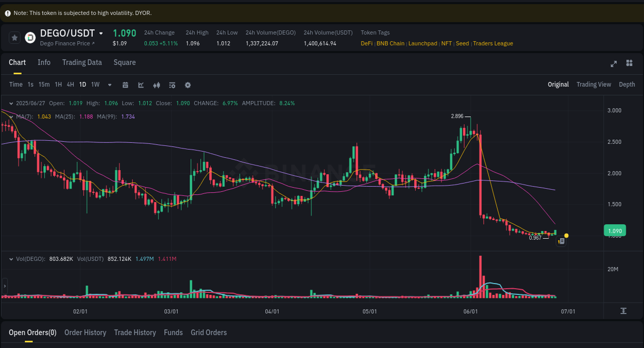Open the DEGO/USDT pair selector dropdown
The width and height of the screenshot is (644, 348).
click(100, 32)
